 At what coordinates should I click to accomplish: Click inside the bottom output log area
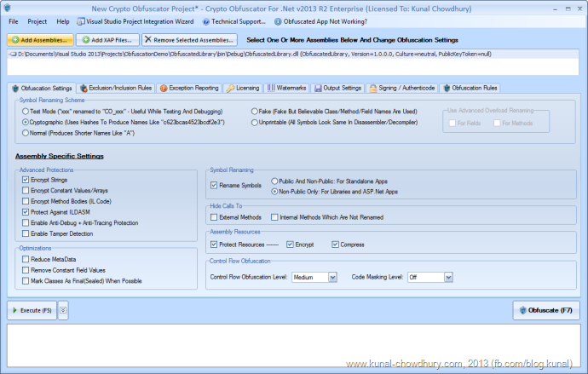[x=293, y=346]
